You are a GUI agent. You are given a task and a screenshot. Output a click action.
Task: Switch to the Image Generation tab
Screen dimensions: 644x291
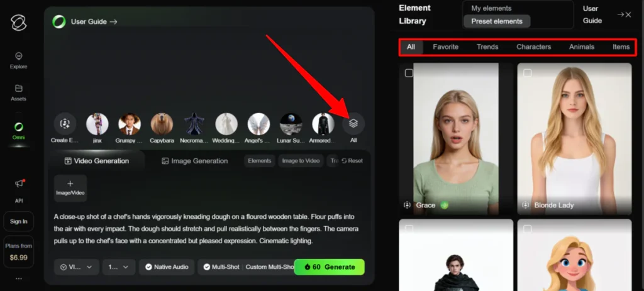click(x=194, y=161)
